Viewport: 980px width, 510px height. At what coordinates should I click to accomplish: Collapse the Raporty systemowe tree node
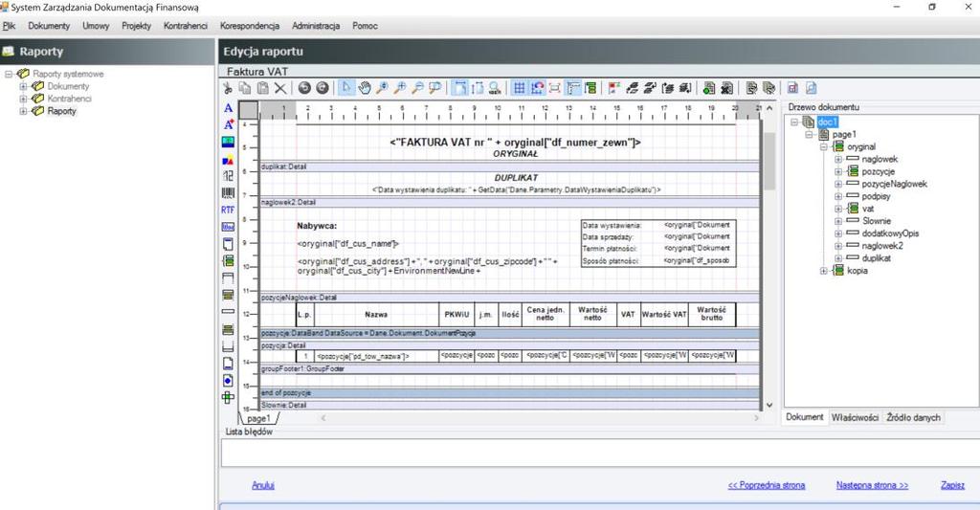[9, 74]
